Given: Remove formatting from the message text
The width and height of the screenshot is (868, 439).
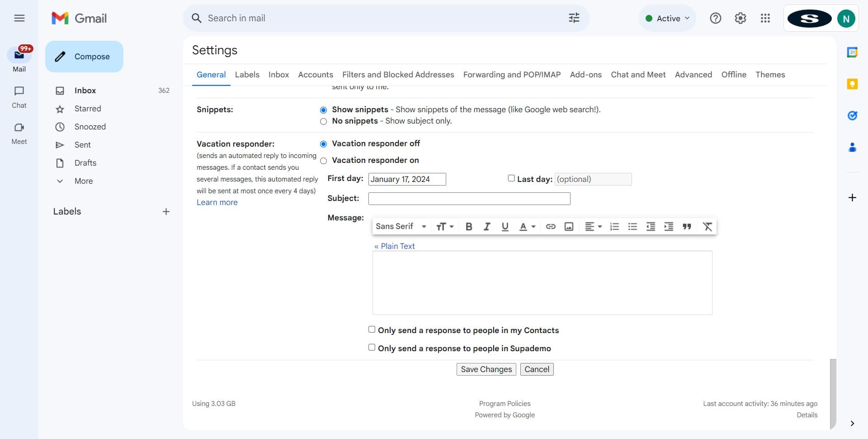Looking at the screenshot, I should [707, 226].
